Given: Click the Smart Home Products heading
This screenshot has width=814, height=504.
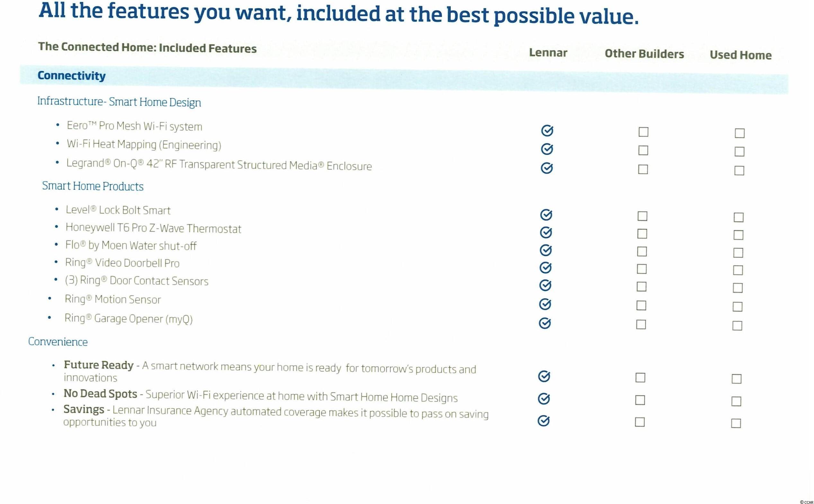Looking at the screenshot, I should [x=93, y=186].
